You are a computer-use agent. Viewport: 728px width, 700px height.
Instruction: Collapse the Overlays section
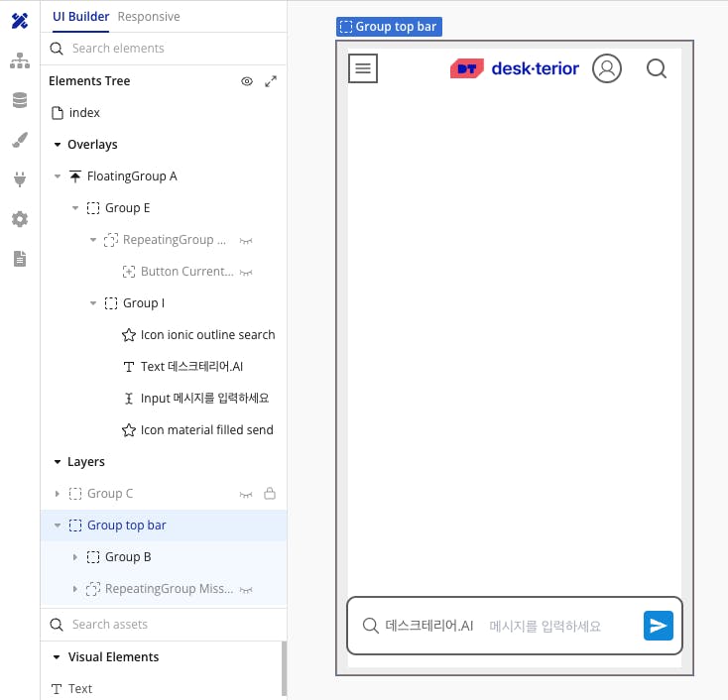pos(58,145)
